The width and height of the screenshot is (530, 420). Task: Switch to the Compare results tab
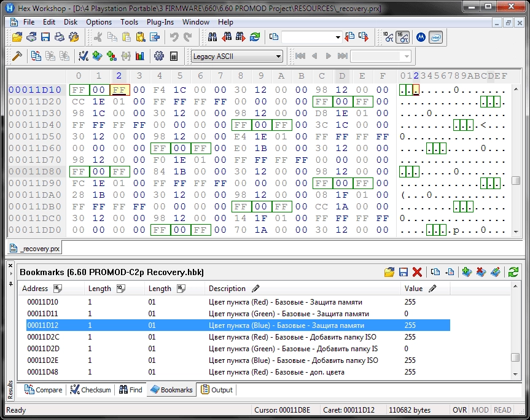[43, 389]
